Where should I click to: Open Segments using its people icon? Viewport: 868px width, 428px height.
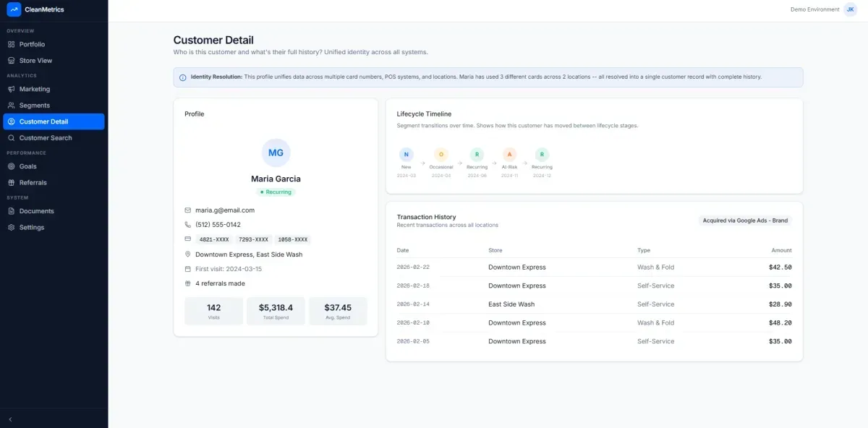(12, 105)
